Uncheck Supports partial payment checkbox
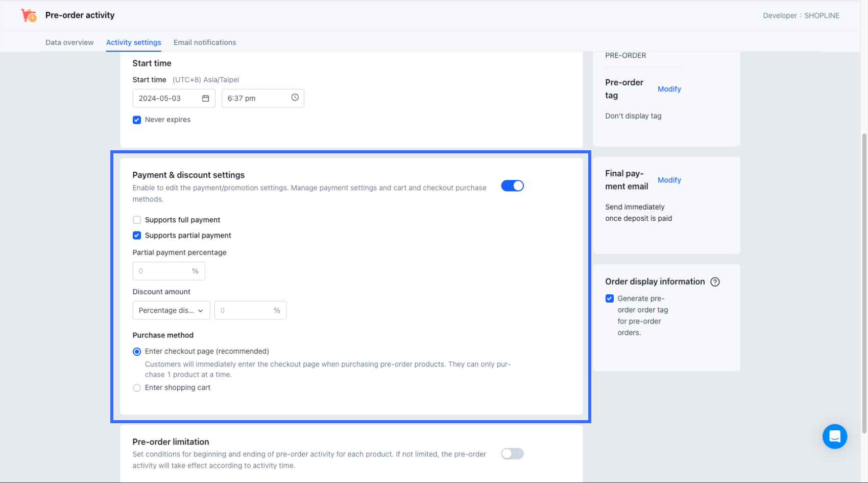The image size is (868, 483). pyautogui.click(x=137, y=236)
